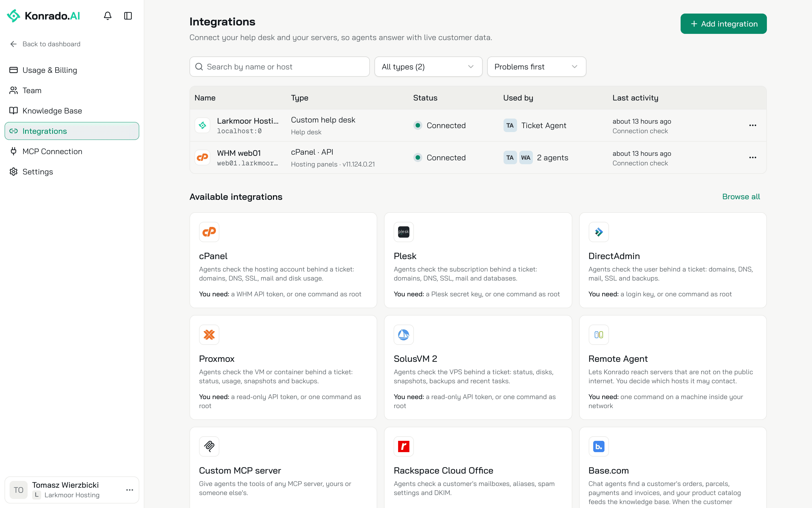Click the Konrado.AI logo
The width and height of the screenshot is (812, 508).
click(x=43, y=16)
